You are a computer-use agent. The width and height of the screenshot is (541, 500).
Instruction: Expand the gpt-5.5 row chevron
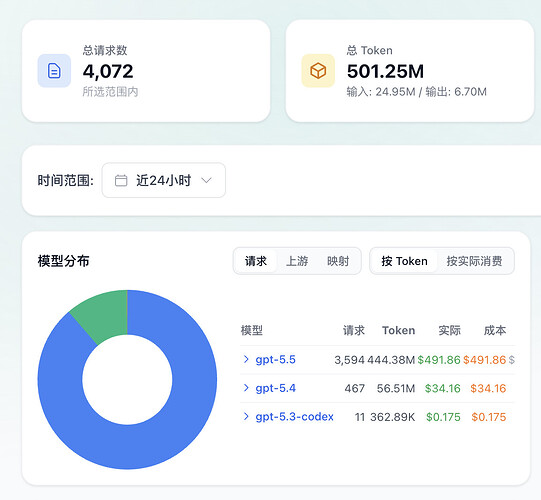246,359
